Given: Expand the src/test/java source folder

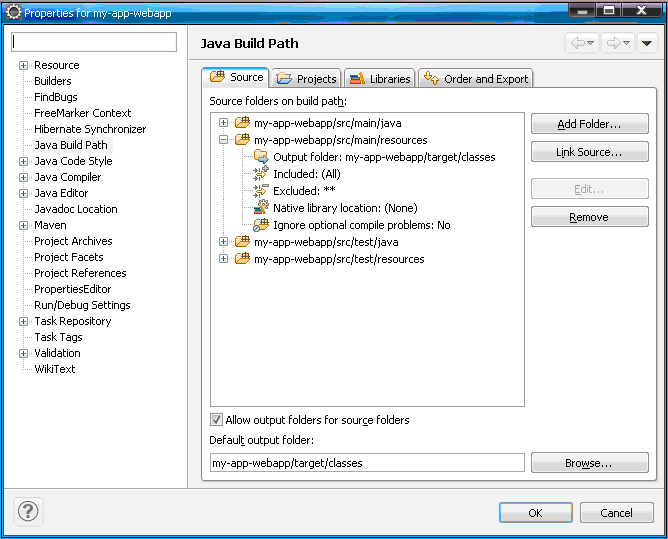Looking at the screenshot, I should (224, 242).
